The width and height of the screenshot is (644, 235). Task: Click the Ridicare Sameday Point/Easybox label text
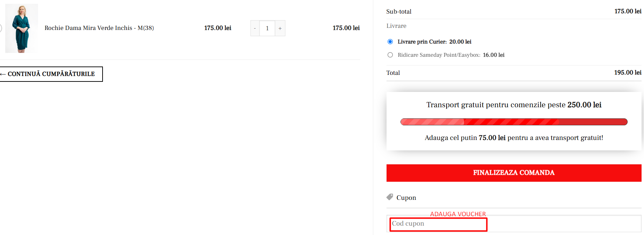[x=439, y=55]
